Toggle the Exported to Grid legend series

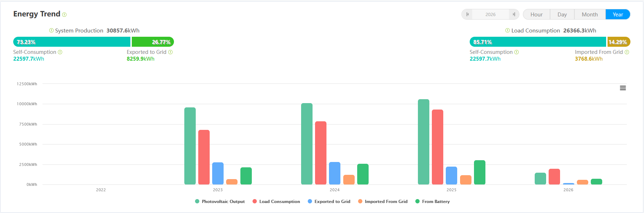[329, 202]
